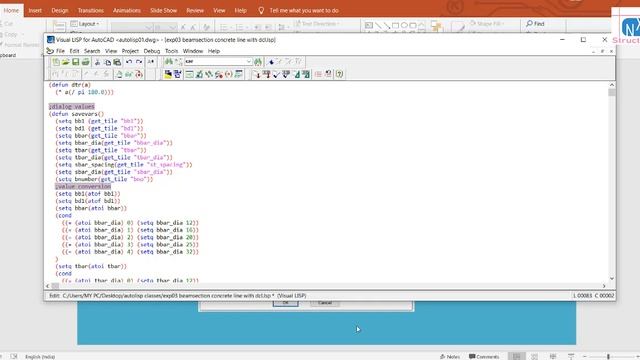Click the Last Break source icon
640x360 pixels.
pos(139,74)
